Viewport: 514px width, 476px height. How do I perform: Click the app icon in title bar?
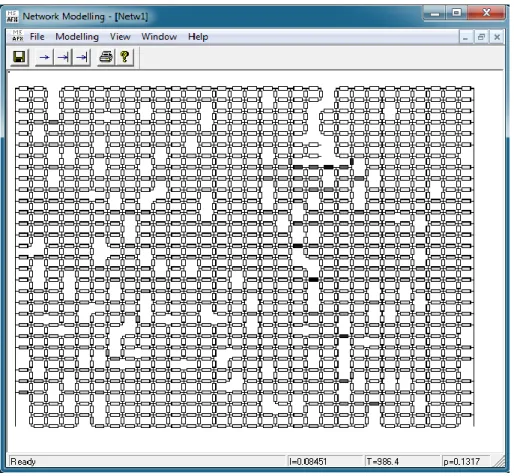(x=12, y=16)
